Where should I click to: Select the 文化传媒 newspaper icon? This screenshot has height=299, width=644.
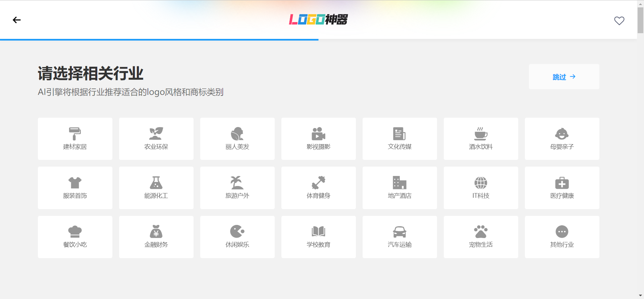coord(399,133)
